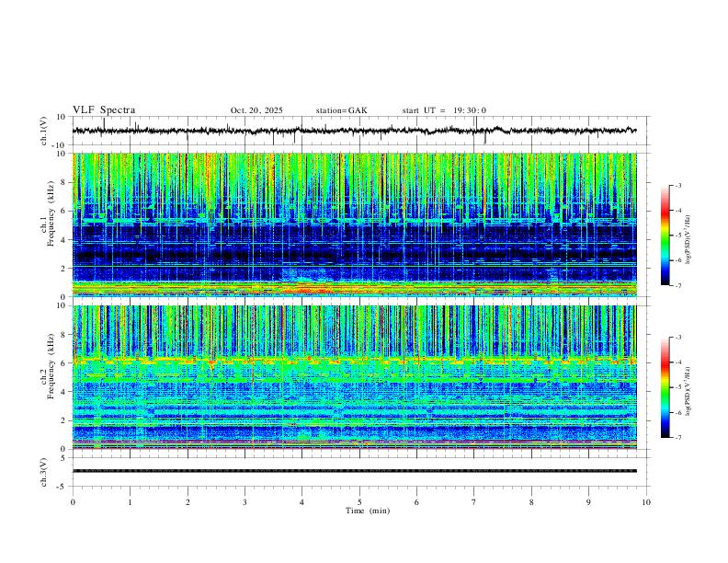Viewport: 728px width, 563px height.
Task: Click time axis tick label "6"
Action: click(417, 502)
